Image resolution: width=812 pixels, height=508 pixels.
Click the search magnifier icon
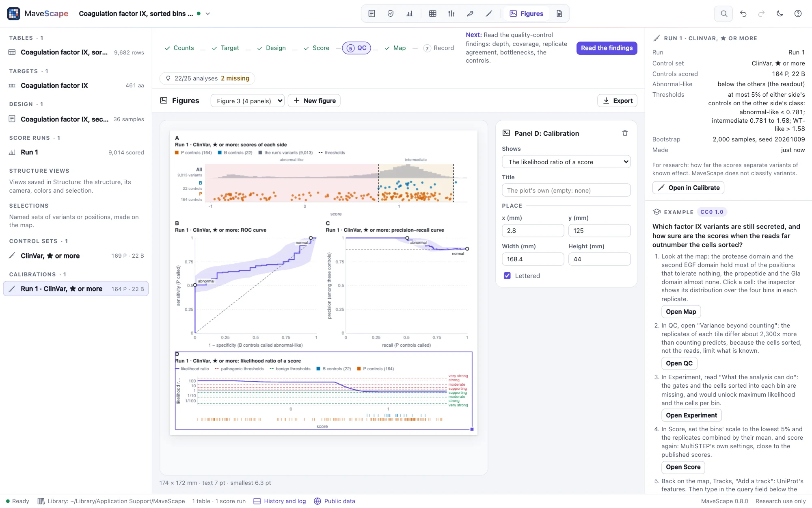[723, 13]
